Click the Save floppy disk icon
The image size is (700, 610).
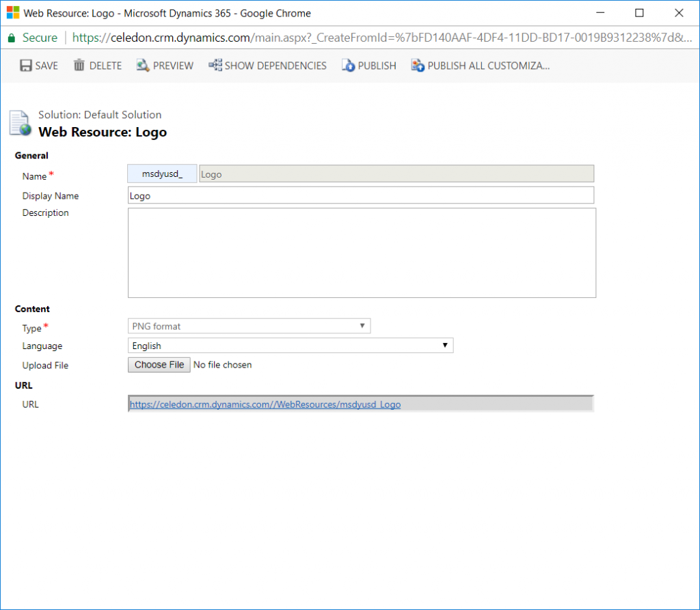(26, 66)
